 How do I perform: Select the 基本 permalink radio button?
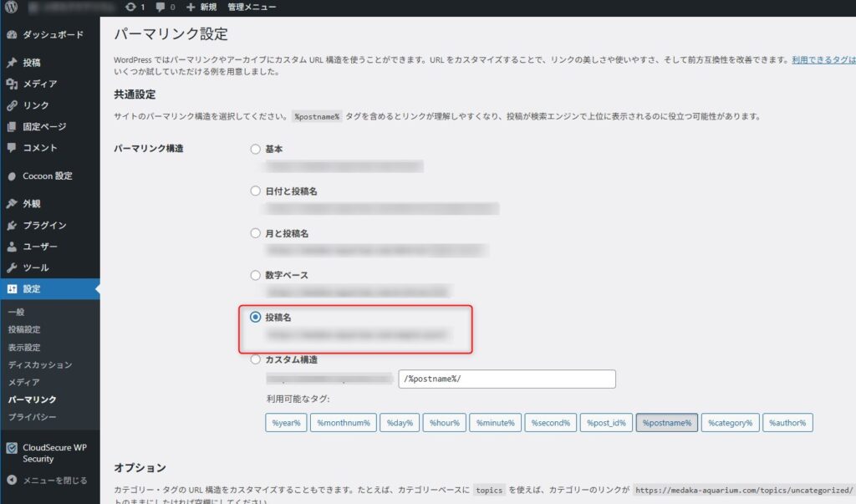coord(256,149)
